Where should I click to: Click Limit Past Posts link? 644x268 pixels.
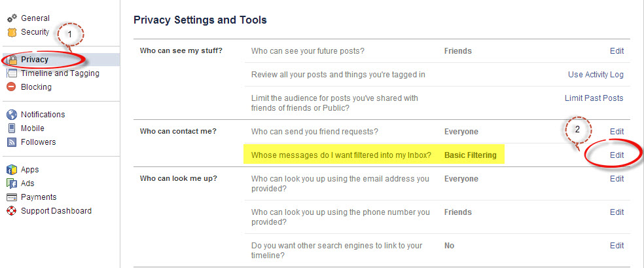[x=594, y=98]
